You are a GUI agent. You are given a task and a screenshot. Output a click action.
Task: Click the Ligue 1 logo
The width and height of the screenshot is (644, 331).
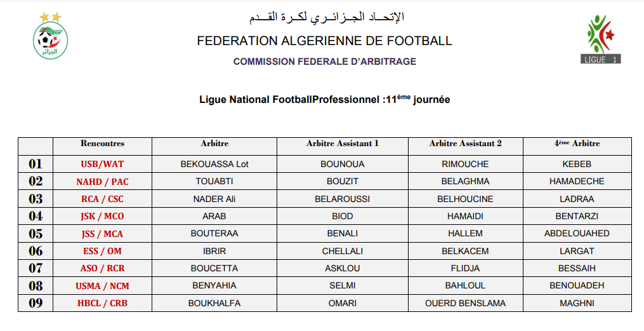[x=600, y=39]
